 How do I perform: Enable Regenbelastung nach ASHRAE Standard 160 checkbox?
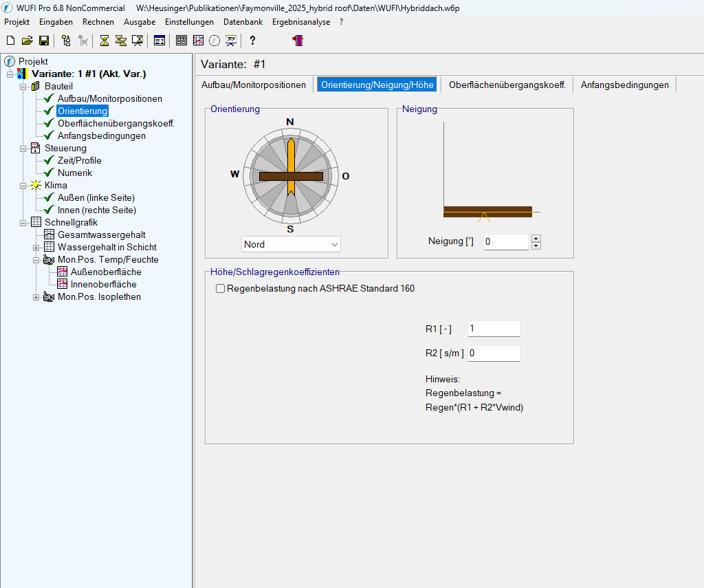221,289
